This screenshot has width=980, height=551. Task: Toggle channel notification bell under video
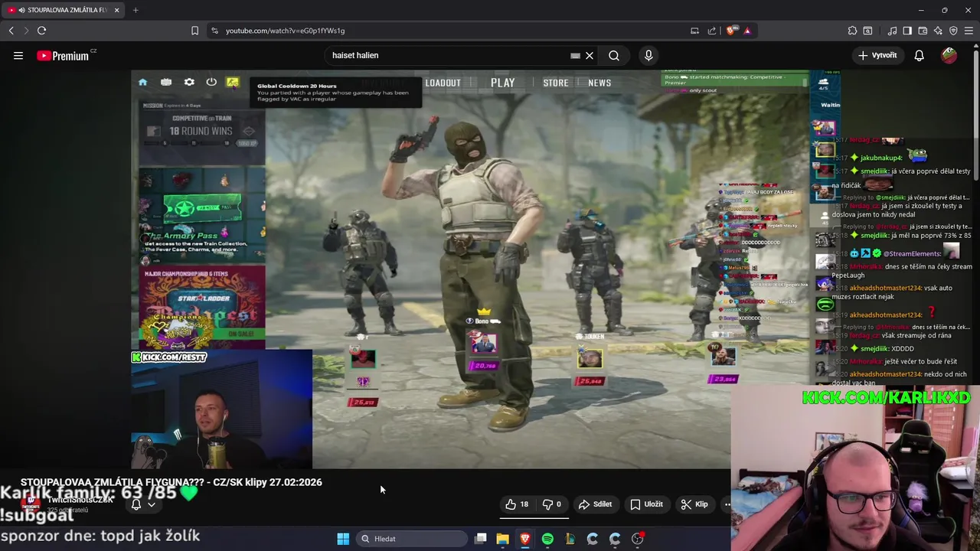[x=136, y=504]
